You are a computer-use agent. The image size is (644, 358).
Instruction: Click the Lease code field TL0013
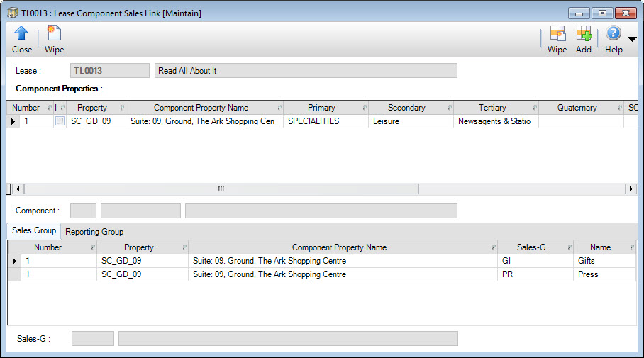[110, 71]
